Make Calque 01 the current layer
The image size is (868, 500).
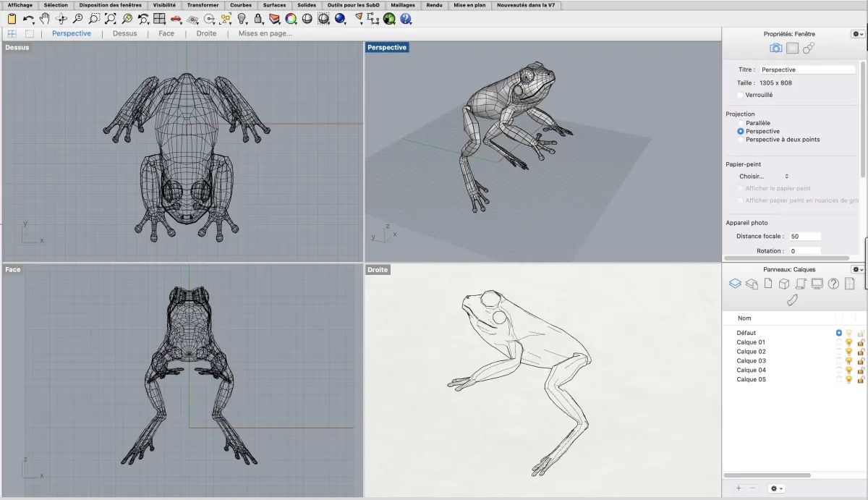tap(839, 342)
